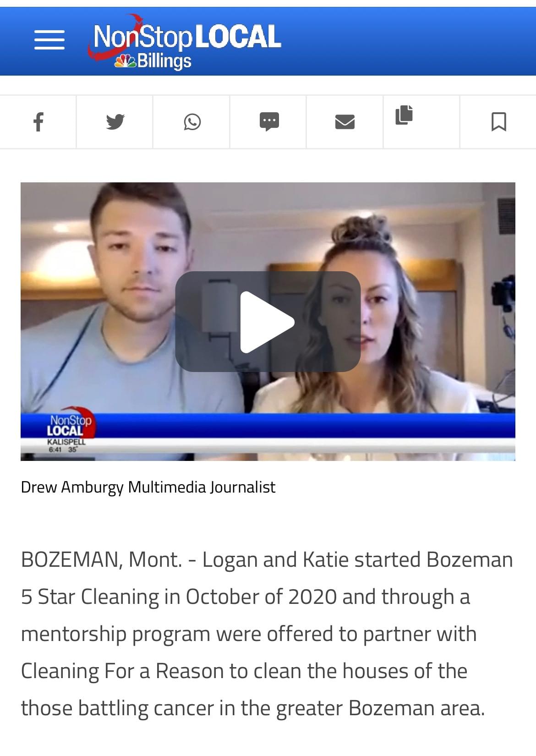This screenshot has width=536, height=756.
Task: Share the article on Twitter
Action: pyautogui.click(x=115, y=122)
